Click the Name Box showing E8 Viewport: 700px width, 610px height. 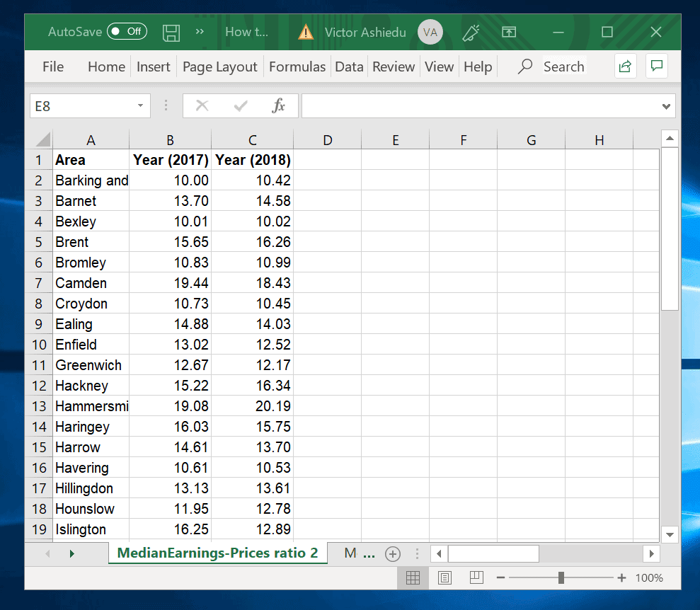[82, 105]
